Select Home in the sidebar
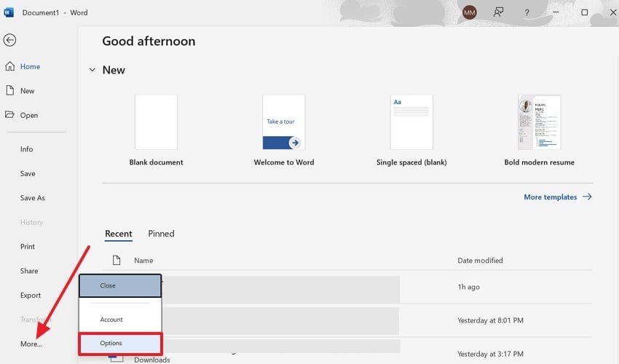 30,66
